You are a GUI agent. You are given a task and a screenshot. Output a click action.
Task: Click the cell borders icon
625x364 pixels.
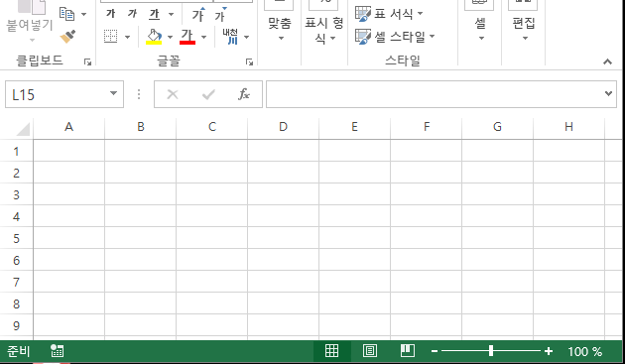coord(110,37)
